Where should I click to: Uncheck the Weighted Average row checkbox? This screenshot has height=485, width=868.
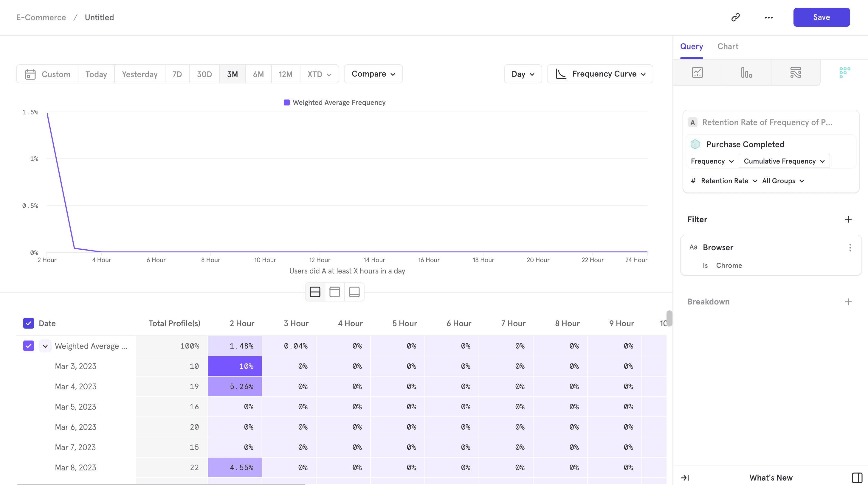29,346
